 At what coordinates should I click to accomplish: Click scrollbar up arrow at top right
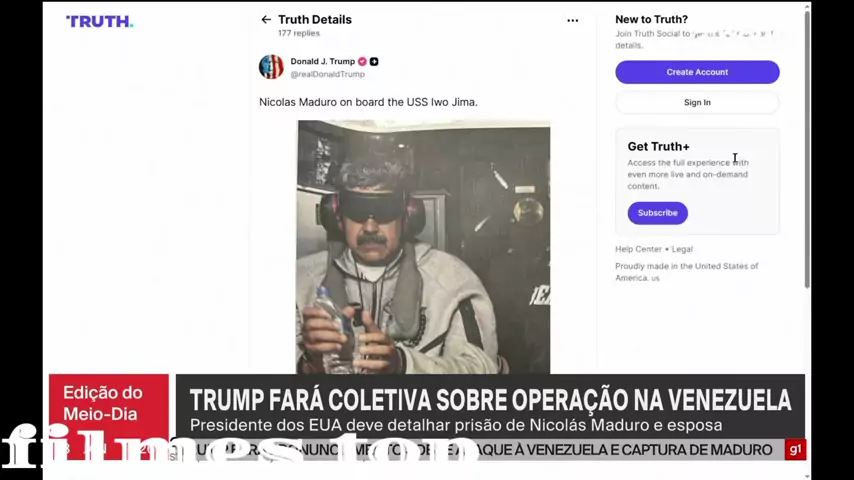pos(807,6)
